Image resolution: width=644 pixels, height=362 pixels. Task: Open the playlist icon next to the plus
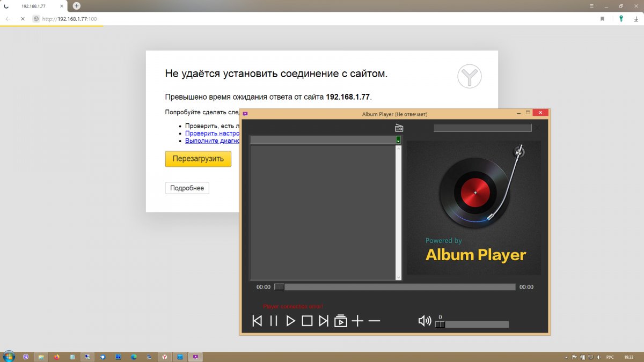[340, 321]
